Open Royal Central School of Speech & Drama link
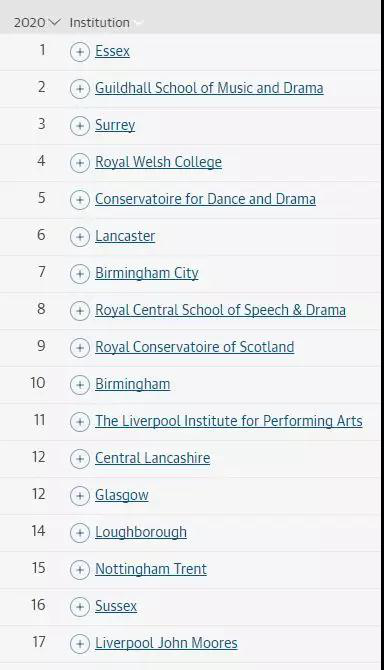The image size is (384, 670). [220, 310]
